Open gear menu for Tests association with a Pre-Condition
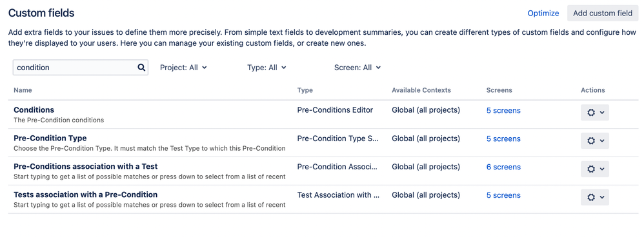The height and width of the screenshot is (237, 644). tap(595, 197)
